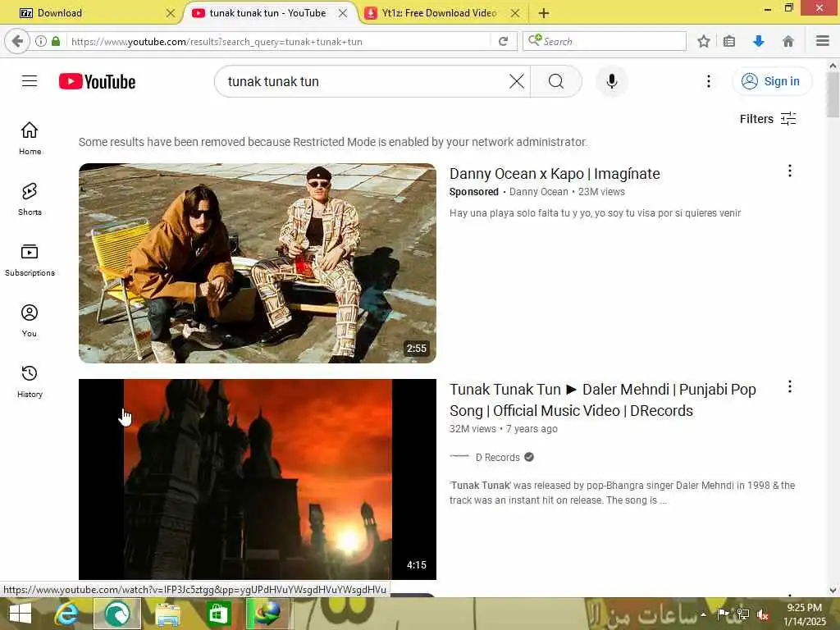840x630 pixels.
Task: Open Subscriptions in the sidebar
Action: pos(30,260)
